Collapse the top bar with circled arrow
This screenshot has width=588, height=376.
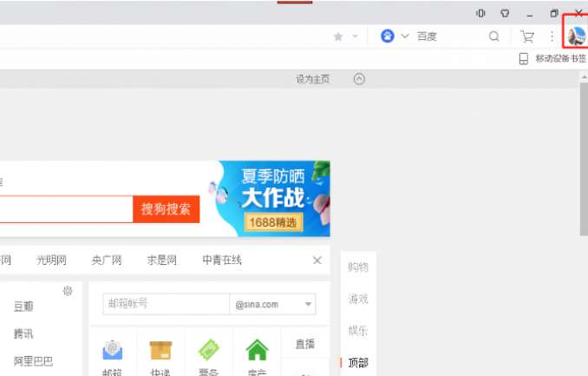[359, 79]
